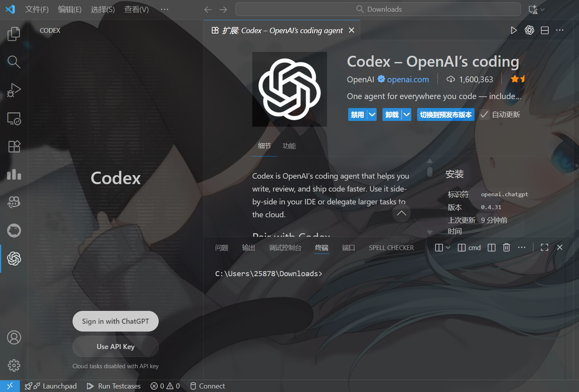The image size is (579, 392).
Task: Open the Explorer icon in the activity bar
Action: point(14,34)
